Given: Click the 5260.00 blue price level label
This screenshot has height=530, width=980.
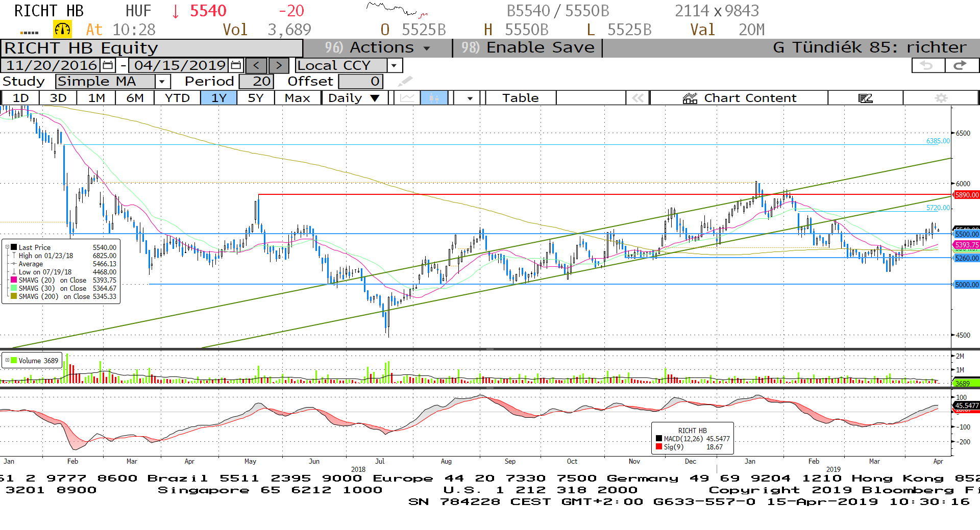Looking at the screenshot, I should coord(967,258).
